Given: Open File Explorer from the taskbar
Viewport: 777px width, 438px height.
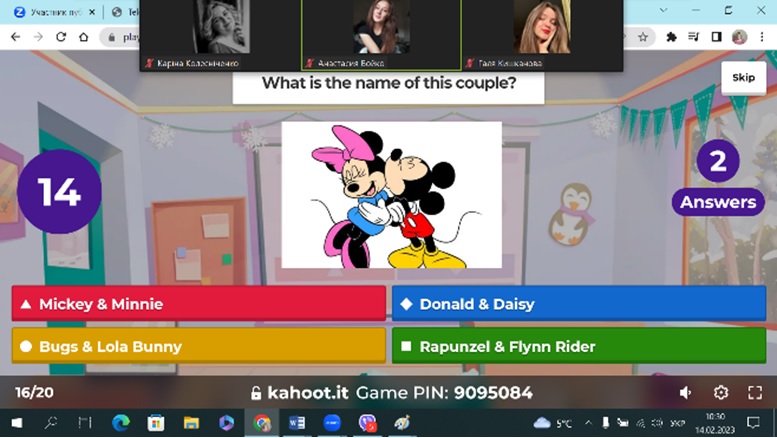Looking at the screenshot, I should click(x=191, y=423).
